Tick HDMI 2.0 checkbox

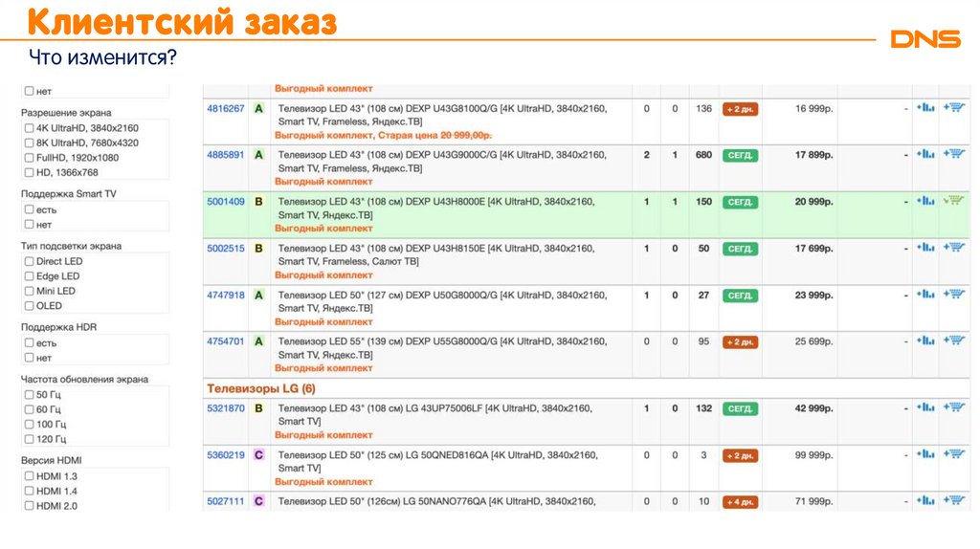29,506
